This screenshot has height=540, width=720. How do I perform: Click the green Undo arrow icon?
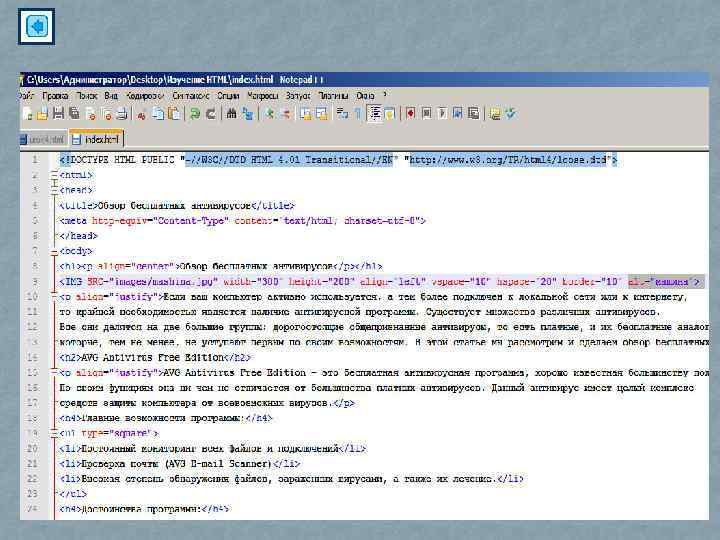click(x=195, y=113)
